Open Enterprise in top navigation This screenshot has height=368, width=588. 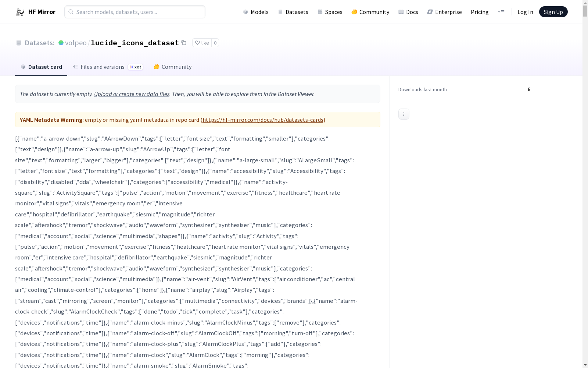(444, 12)
